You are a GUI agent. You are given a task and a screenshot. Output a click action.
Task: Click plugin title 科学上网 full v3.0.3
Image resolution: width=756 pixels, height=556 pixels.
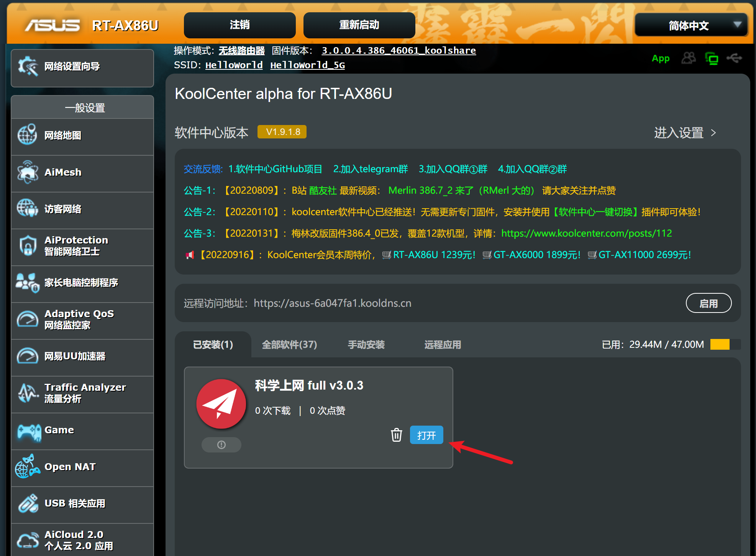pyautogui.click(x=309, y=385)
